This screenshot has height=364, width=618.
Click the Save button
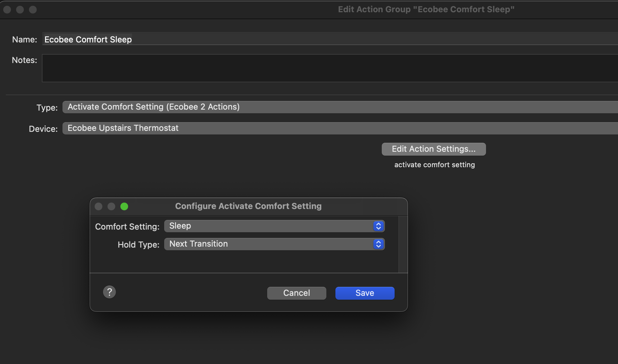[365, 293]
